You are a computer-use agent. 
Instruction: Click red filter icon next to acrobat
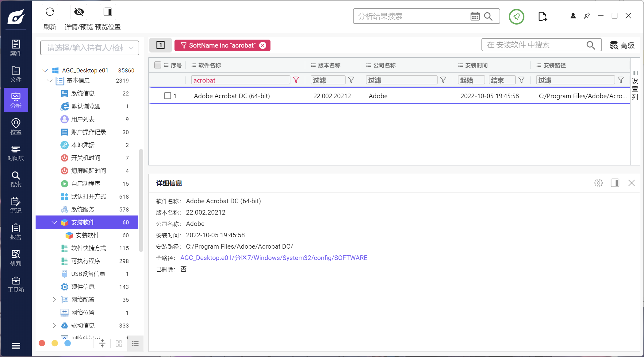point(296,80)
